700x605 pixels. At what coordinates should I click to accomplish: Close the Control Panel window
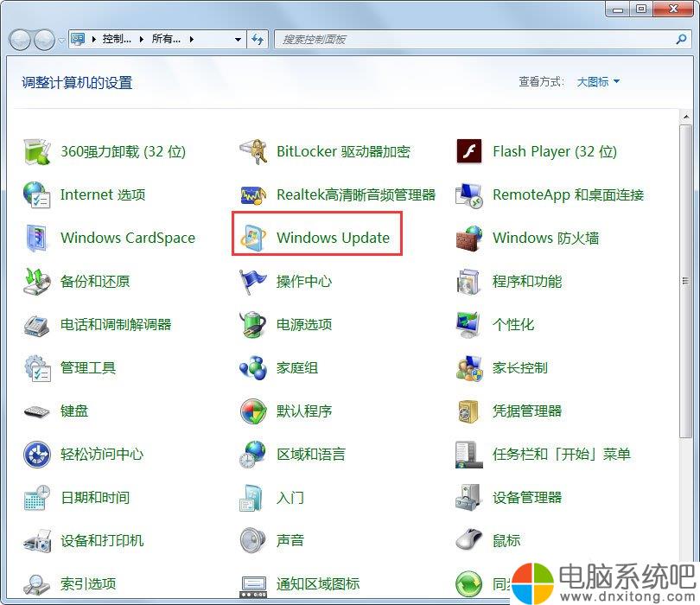click(673, 9)
